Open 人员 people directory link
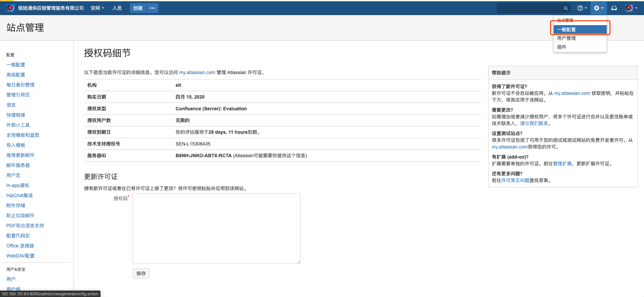This screenshot has width=644, height=297. tap(117, 8)
